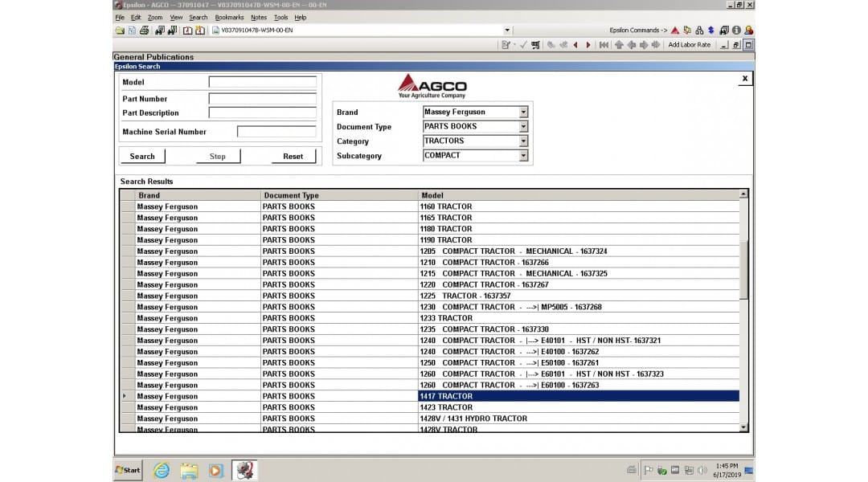Click the Epsilon app taskbar icon
The image size is (868, 482).
pos(244,471)
